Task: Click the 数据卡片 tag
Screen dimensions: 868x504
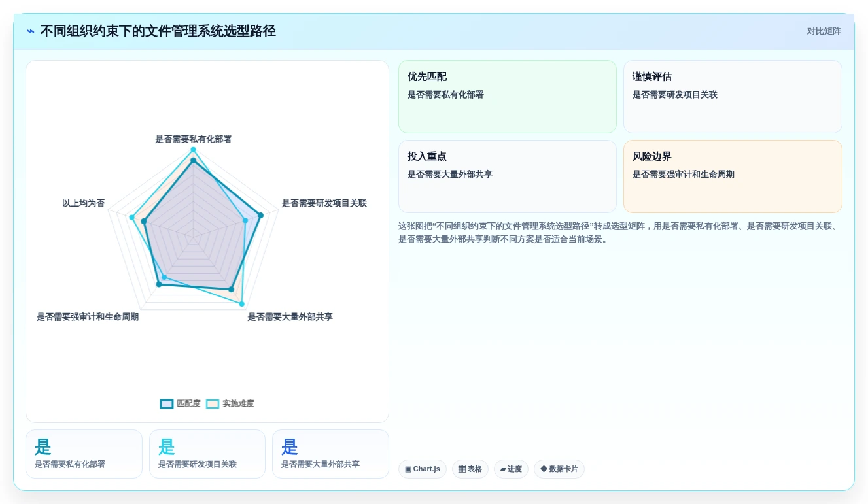Action: (x=559, y=469)
